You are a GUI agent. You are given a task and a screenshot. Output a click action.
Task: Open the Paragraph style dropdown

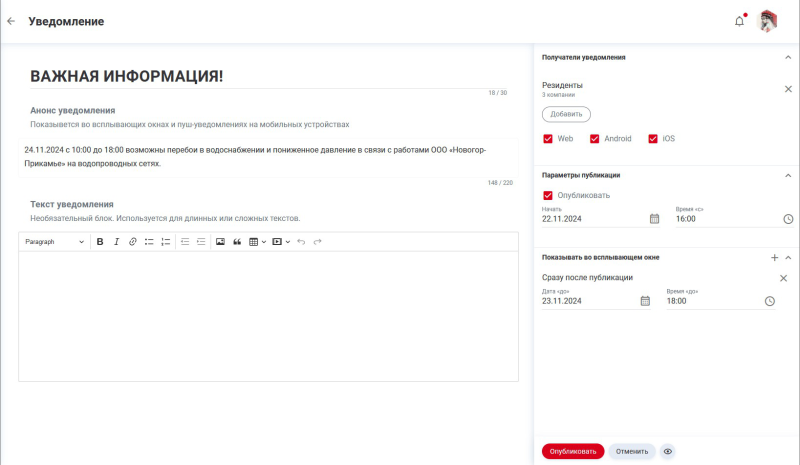[54, 242]
